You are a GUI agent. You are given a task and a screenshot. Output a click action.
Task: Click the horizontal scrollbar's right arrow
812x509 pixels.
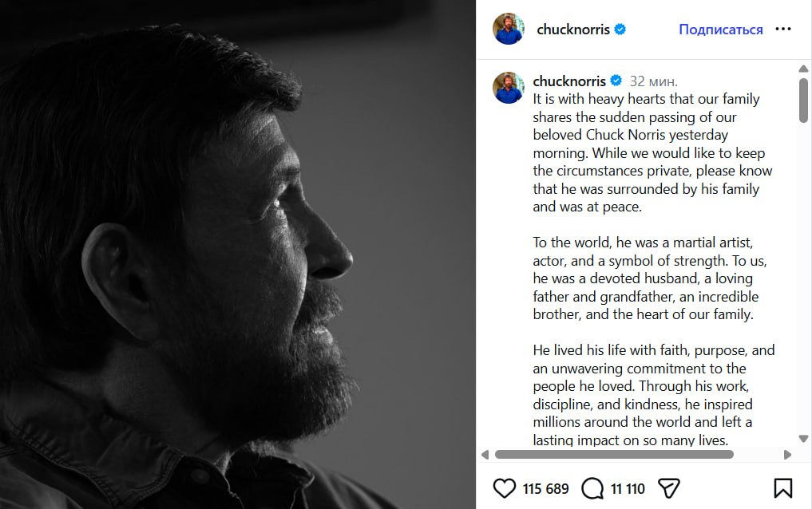pos(787,455)
